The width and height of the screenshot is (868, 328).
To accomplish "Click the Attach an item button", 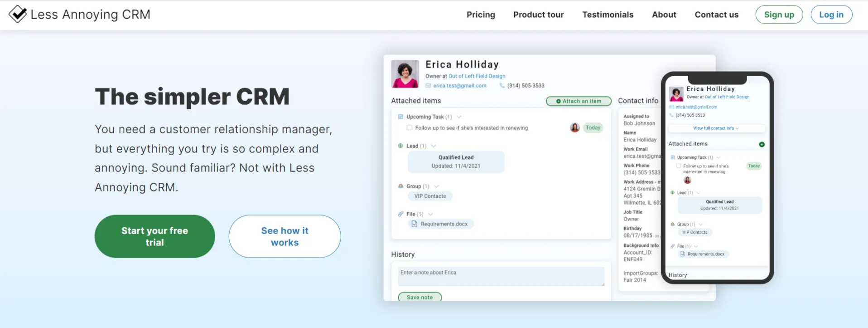I will 579,101.
